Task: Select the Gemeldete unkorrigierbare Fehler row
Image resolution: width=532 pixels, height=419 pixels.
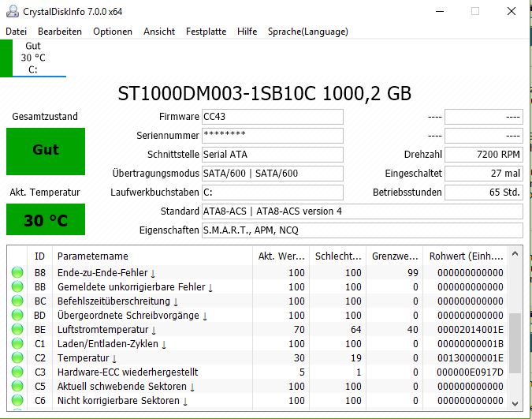Action: pos(258,286)
